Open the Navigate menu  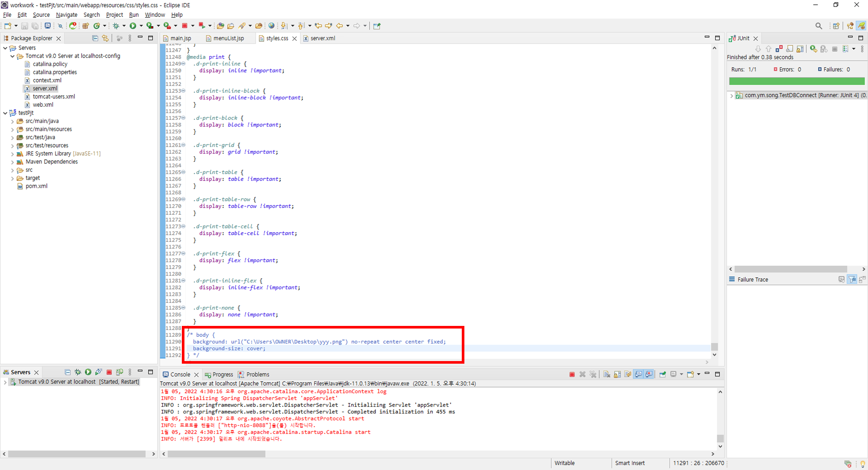click(66, 15)
